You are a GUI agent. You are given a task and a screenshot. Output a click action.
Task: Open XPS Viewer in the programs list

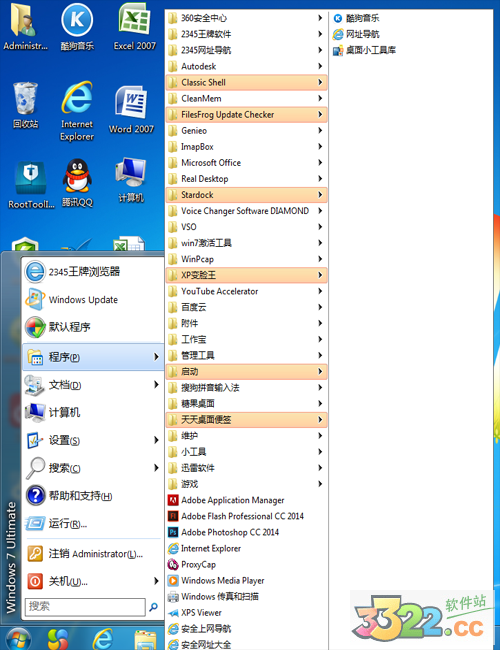(x=247, y=613)
